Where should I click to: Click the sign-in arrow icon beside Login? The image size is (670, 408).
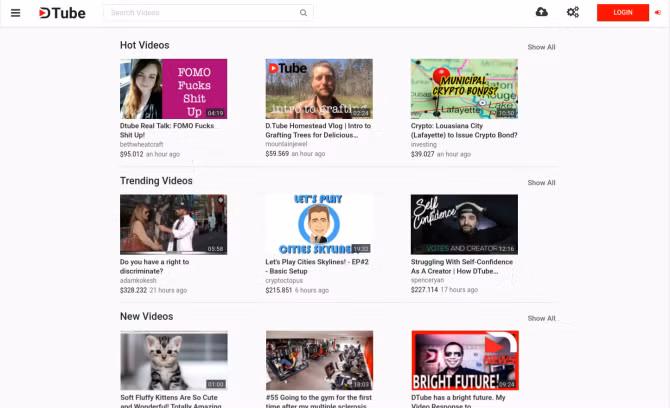pos(658,12)
